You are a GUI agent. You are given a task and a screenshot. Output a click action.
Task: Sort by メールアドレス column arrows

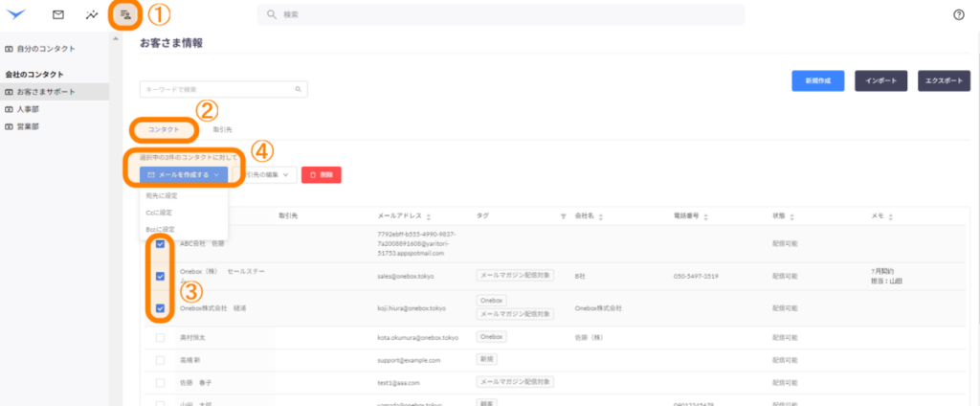(x=428, y=216)
